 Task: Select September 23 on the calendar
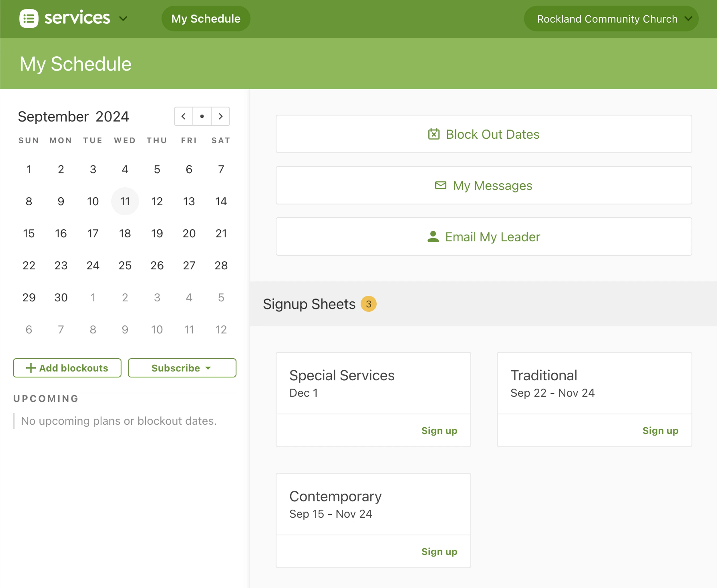pyautogui.click(x=61, y=265)
